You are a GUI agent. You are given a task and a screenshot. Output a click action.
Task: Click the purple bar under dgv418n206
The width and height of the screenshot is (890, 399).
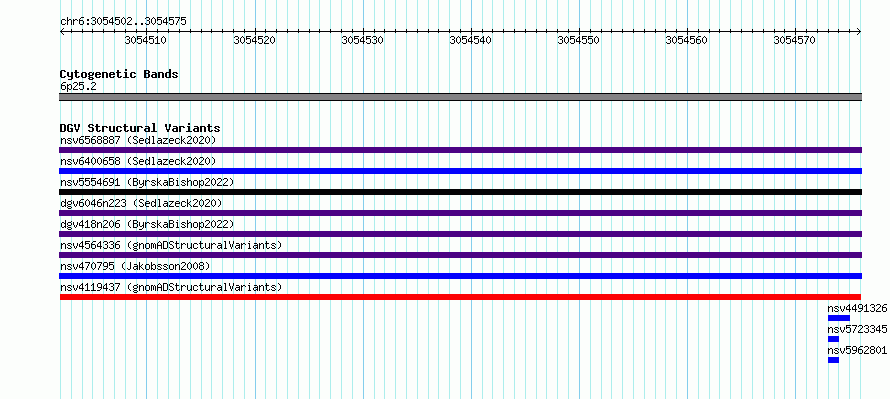(461, 234)
